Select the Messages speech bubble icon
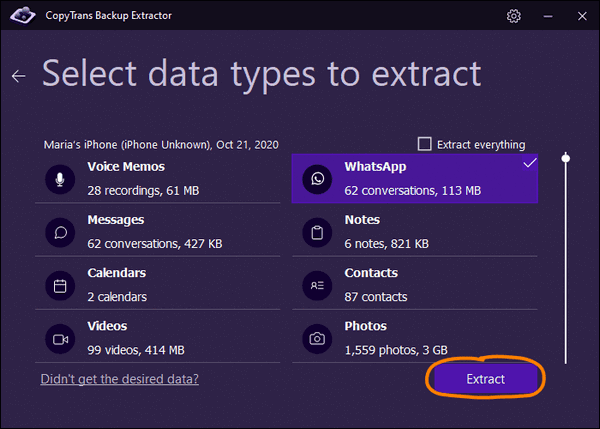Screen dimensions: 600x429 60,232
